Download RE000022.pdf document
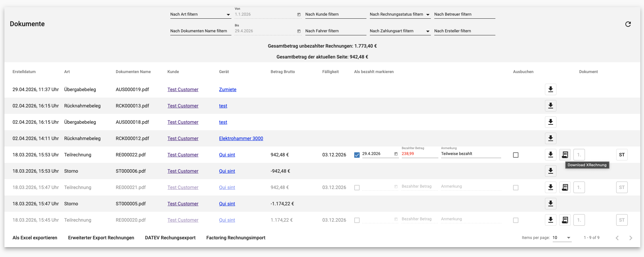 [551, 155]
